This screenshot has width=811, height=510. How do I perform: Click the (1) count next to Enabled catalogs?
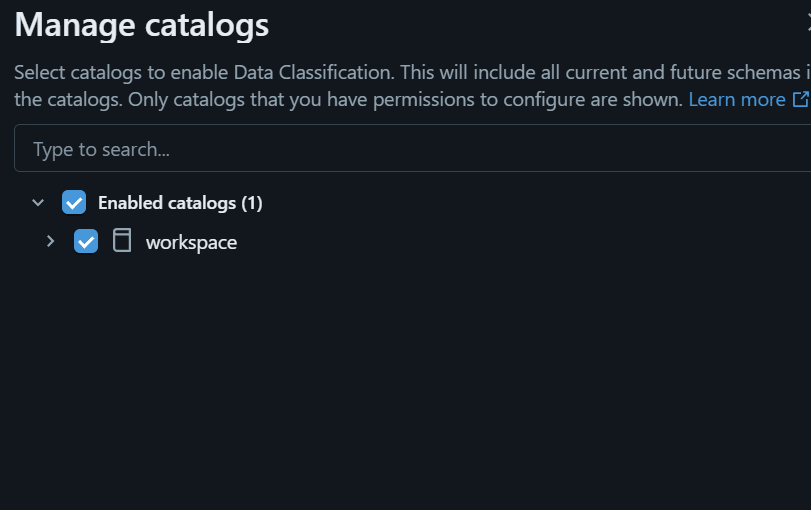click(x=251, y=203)
